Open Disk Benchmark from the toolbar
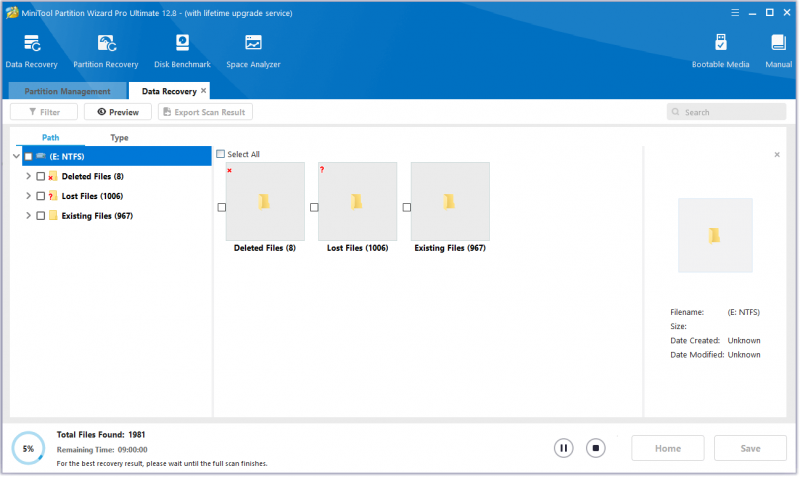The image size is (800, 477). tap(182, 51)
